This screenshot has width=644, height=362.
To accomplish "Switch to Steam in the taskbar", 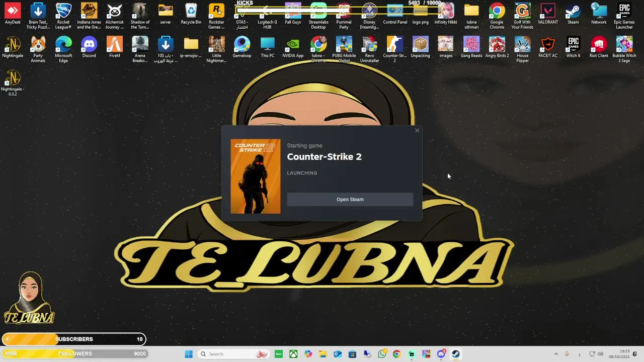I will pyautogui.click(x=456, y=354).
